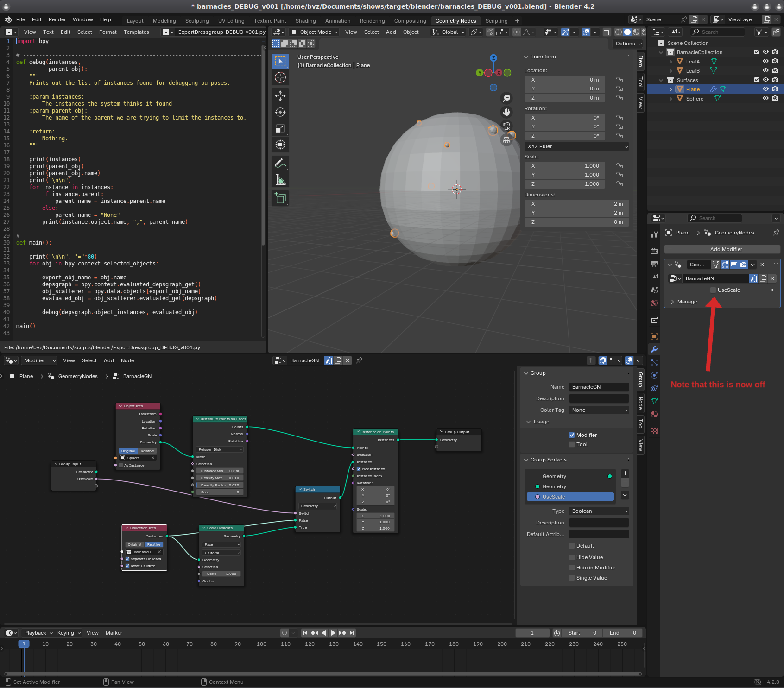This screenshot has height=688, width=784.
Task: Open the World properties tab
Action: (x=654, y=303)
